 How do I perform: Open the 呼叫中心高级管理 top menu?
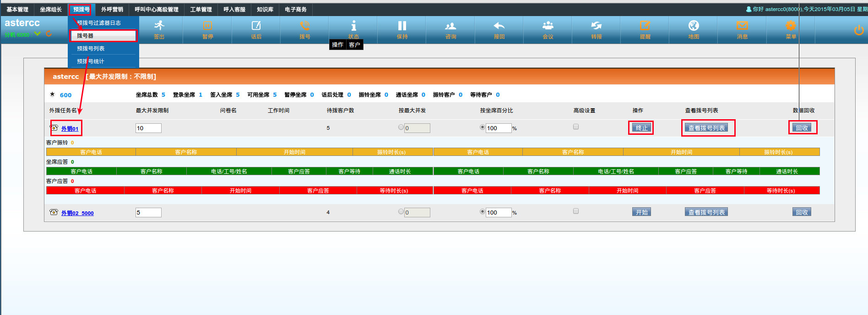point(157,9)
